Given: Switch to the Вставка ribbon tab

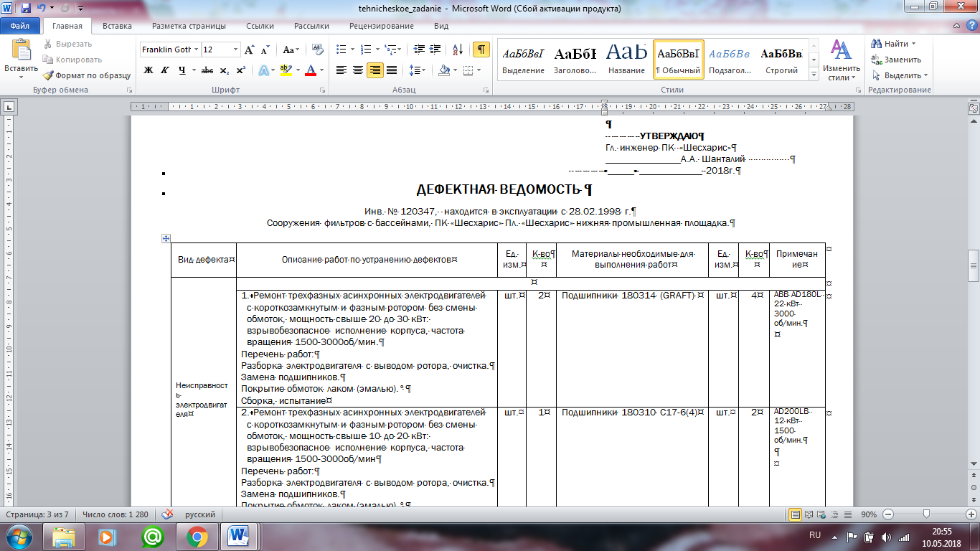Looking at the screenshot, I should tap(117, 26).
